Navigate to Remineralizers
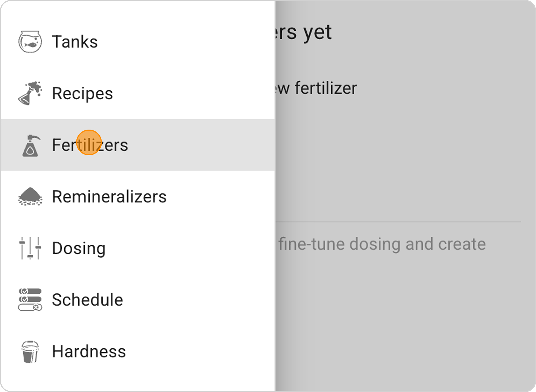The height and width of the screenshot is (392, 536). coord(109,197)
